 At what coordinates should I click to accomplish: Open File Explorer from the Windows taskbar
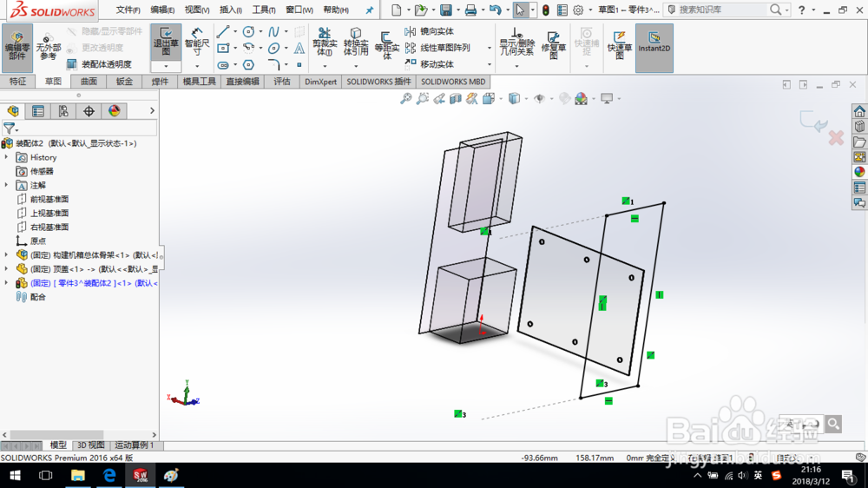[x=77, y=475]
